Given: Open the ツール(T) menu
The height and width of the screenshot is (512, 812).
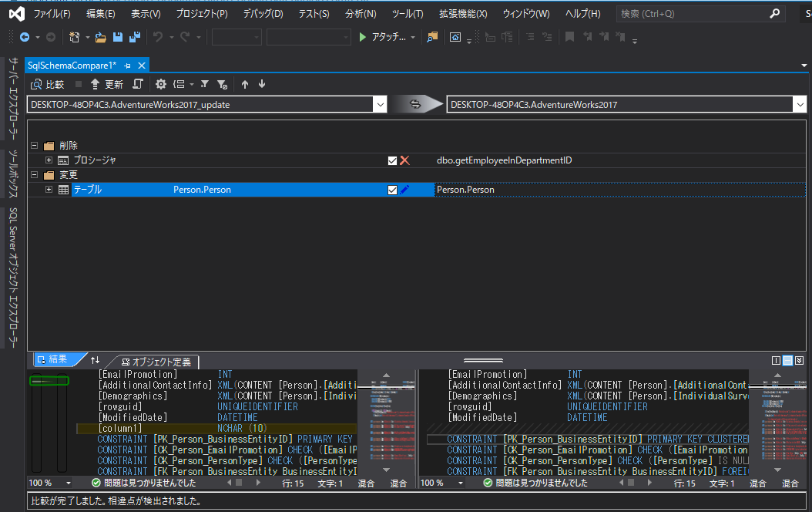Looking at the screenshot, I should click(x=407, y=14).
